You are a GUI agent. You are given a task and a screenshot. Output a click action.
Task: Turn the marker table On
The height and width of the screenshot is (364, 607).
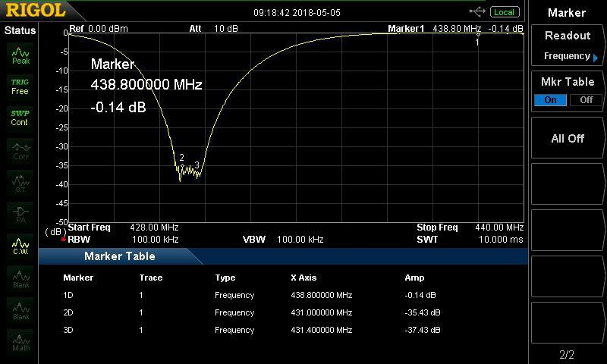(550, 100)
